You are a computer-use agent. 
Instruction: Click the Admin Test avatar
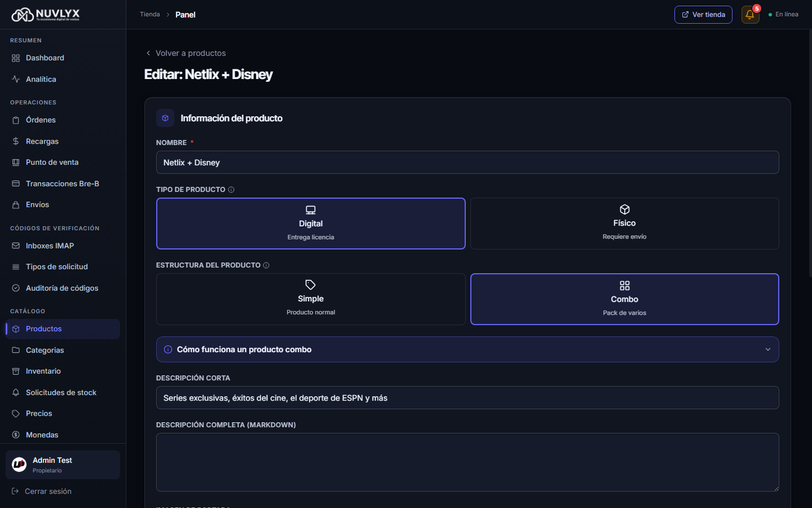click(19, 465)
